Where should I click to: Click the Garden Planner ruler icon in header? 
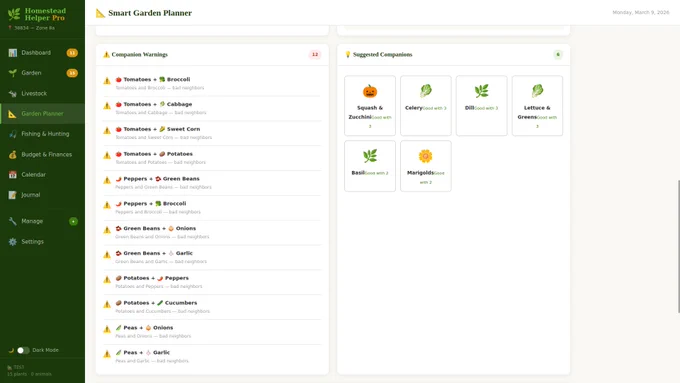click(100, 13)
